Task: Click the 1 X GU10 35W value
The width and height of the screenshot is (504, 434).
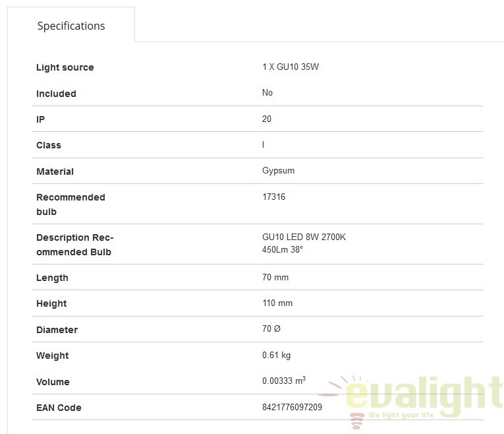Action: 291,67
